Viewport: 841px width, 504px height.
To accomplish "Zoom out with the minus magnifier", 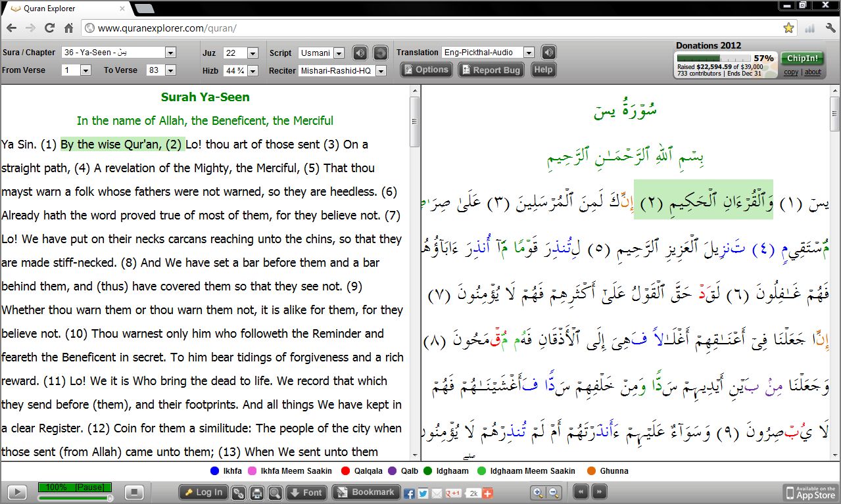I will (554, 493).
